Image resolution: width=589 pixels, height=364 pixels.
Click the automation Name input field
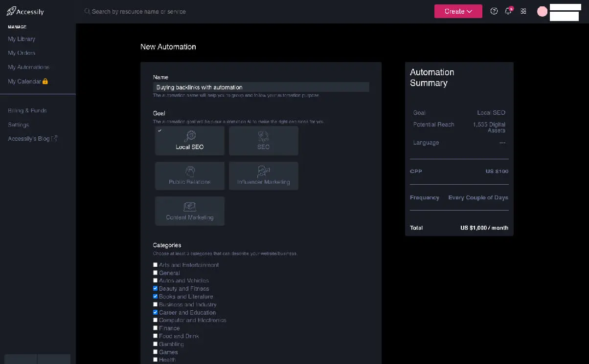click(261, 87)
